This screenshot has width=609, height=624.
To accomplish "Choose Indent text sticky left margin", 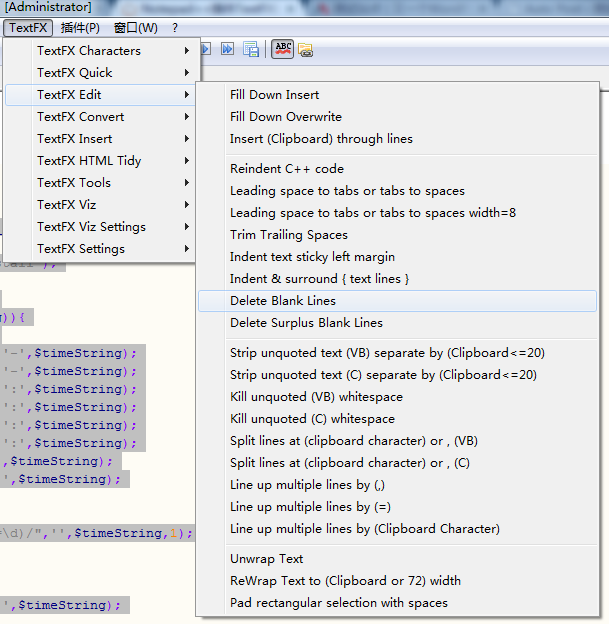I will pos(397,257).
